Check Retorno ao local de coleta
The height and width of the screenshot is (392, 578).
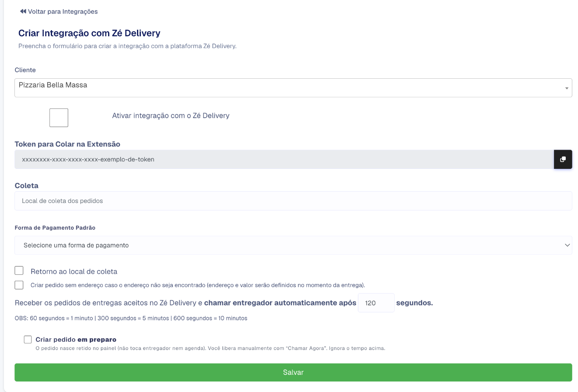pyautogui.click(x=19, y=270)
